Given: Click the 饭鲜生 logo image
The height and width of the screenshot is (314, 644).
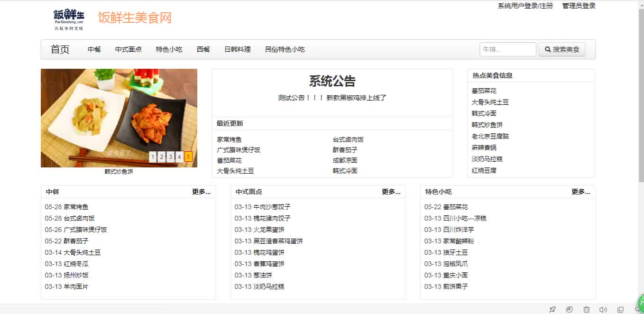Looking at the screenshot, I should pos(69,18).
